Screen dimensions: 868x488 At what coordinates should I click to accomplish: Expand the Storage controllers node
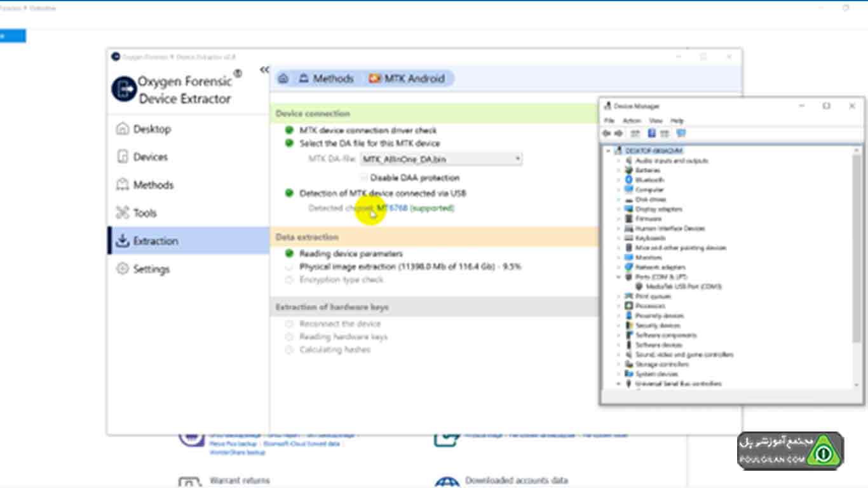click(618, 365)
